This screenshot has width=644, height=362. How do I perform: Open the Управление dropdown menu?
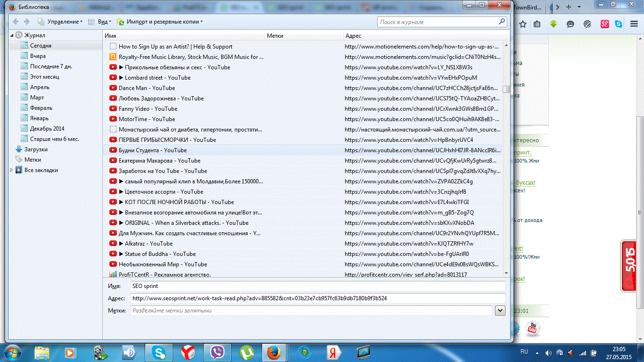click(x=60, y=22)
